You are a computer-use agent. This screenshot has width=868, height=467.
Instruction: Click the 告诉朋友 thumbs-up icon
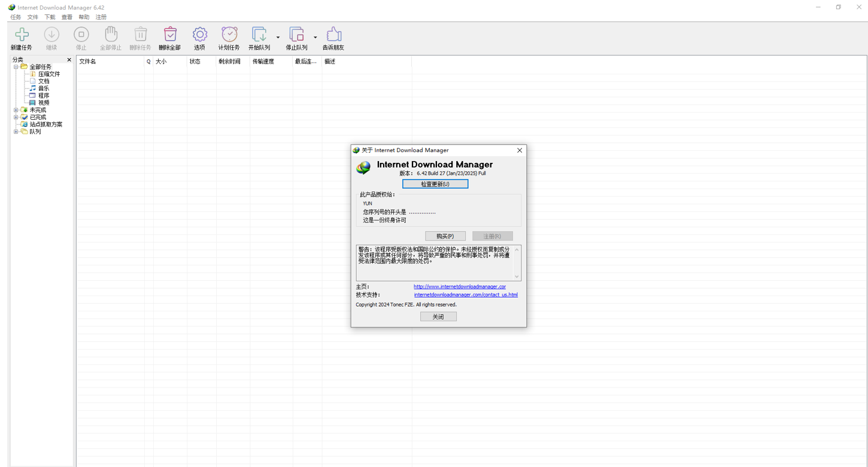(333, 35)
